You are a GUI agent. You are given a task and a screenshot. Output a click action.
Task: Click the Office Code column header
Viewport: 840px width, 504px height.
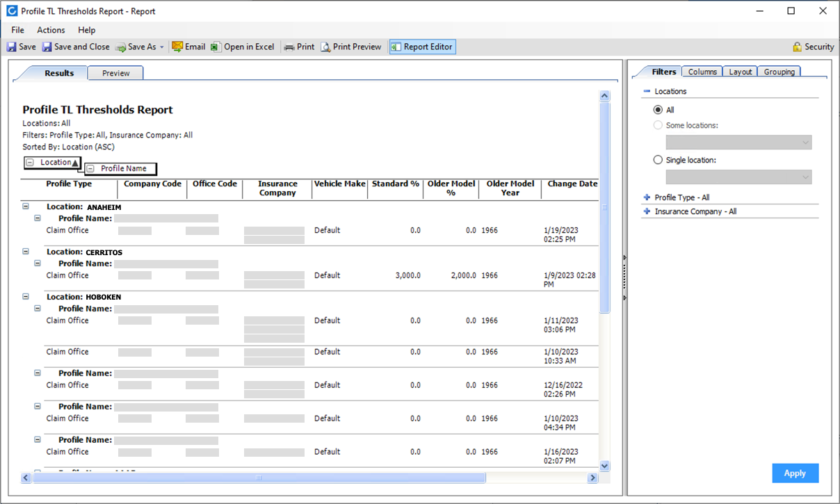[215, 184]
